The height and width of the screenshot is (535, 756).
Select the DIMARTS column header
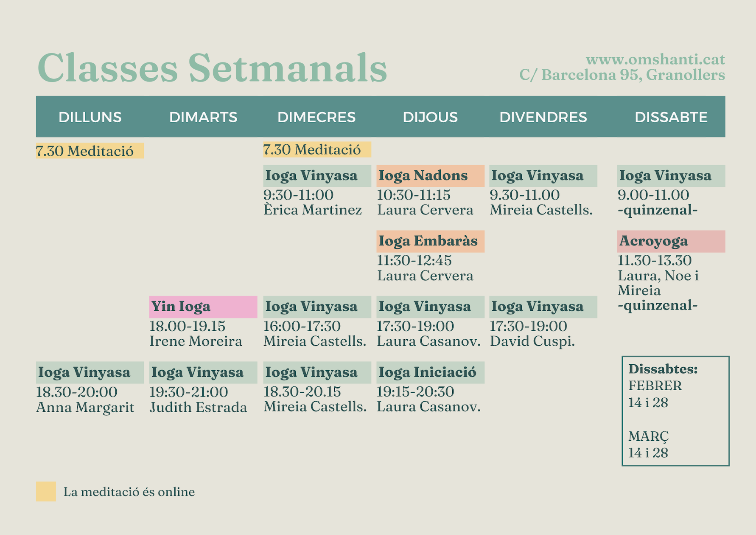click(203, 117)
